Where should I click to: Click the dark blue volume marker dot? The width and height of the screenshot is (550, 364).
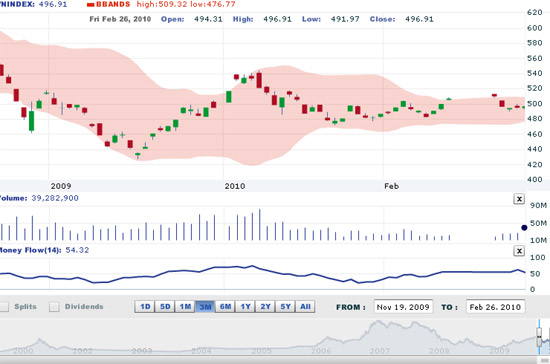[524, 228]
